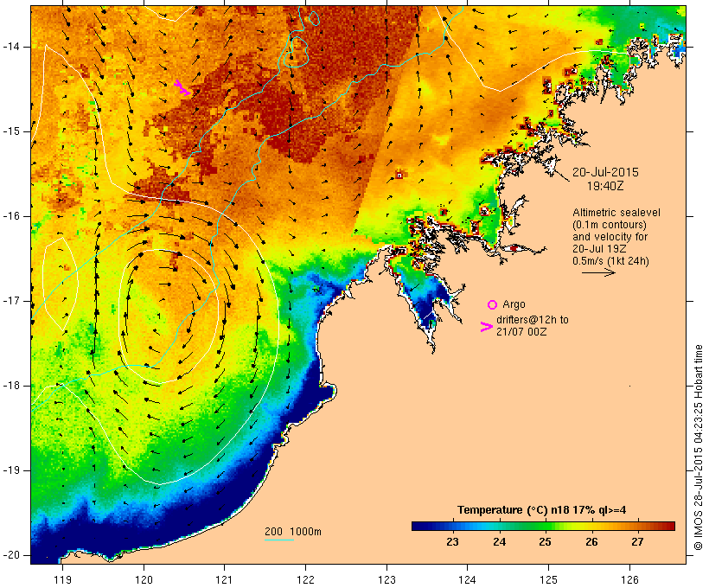Click the '-19' latitude axis label
The height and width of the screenshot is (588, 709).
[10, 470]
